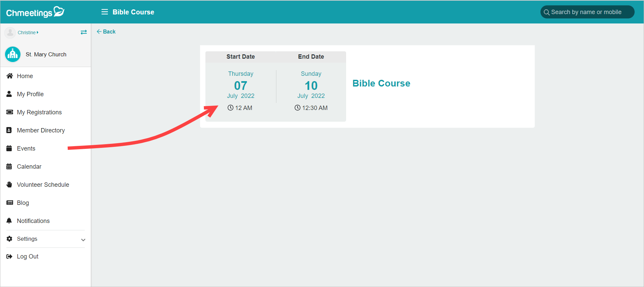Image resolution: width=644 pixels, height=287 pixels.
Task: Click the switch account arrows icon
Action: coord(84,32)
